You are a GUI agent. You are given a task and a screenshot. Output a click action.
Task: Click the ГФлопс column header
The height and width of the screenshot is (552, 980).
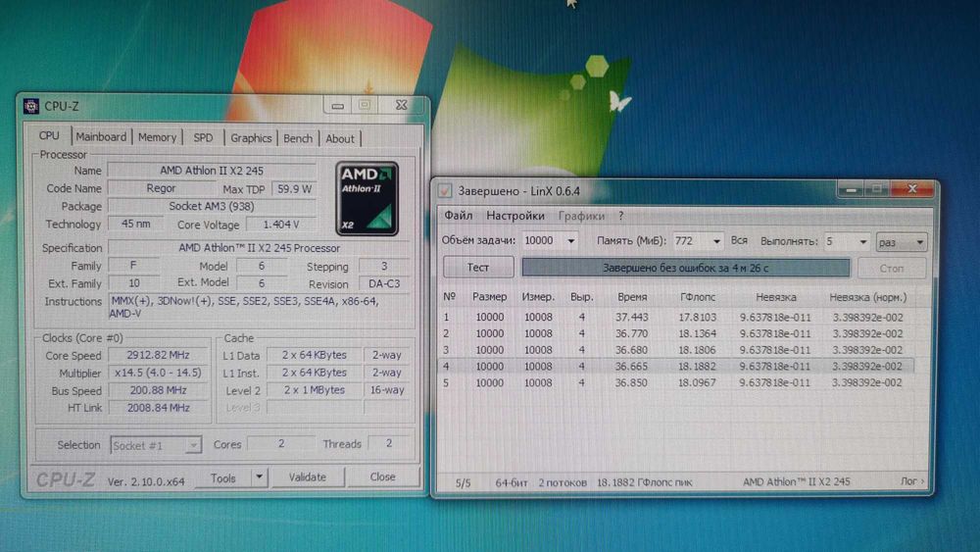tap(698, 297)
